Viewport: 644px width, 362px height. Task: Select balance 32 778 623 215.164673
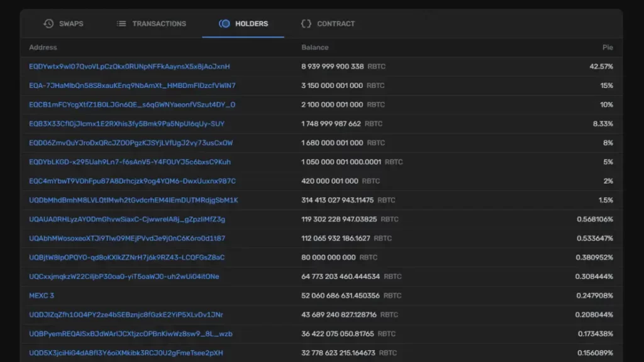pyautogui.click(x=338, y=353)
